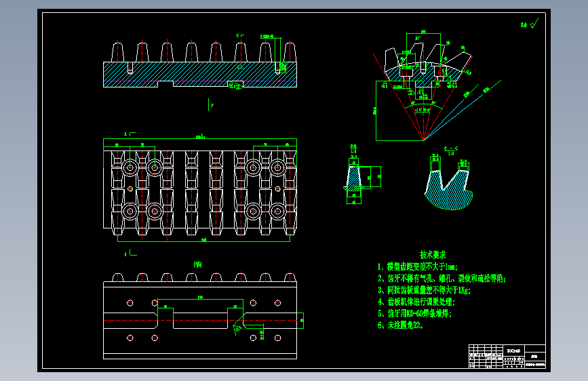The height and width of the screenshot is (381, 588).
Task: Select technical note 6 mentioning R2
Action: tap(401, 325)
